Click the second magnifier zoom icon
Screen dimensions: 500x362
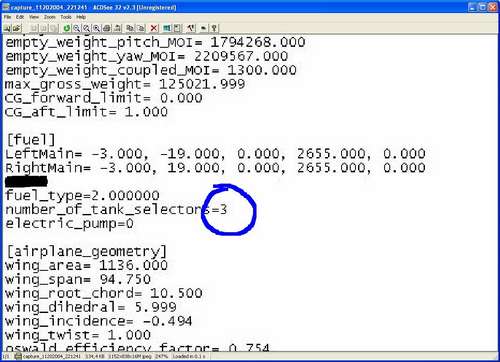coord(86,28)
